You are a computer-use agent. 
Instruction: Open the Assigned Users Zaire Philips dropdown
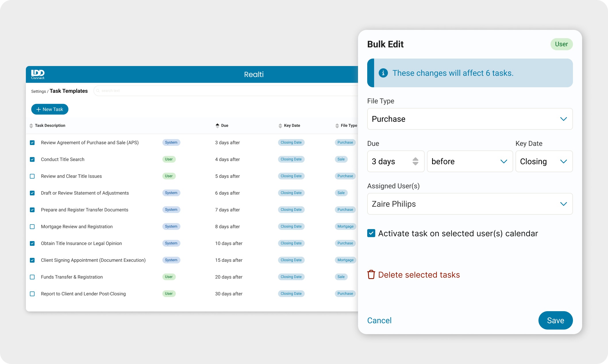[x=470, y=204]
